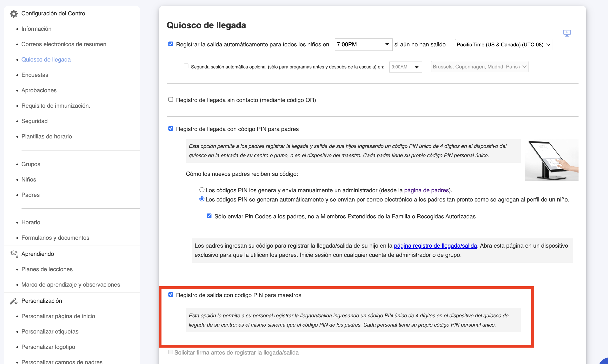The image size is (608, 364).
Task: Click the kiosk tablet device image
Action: [x=551, y=160]
